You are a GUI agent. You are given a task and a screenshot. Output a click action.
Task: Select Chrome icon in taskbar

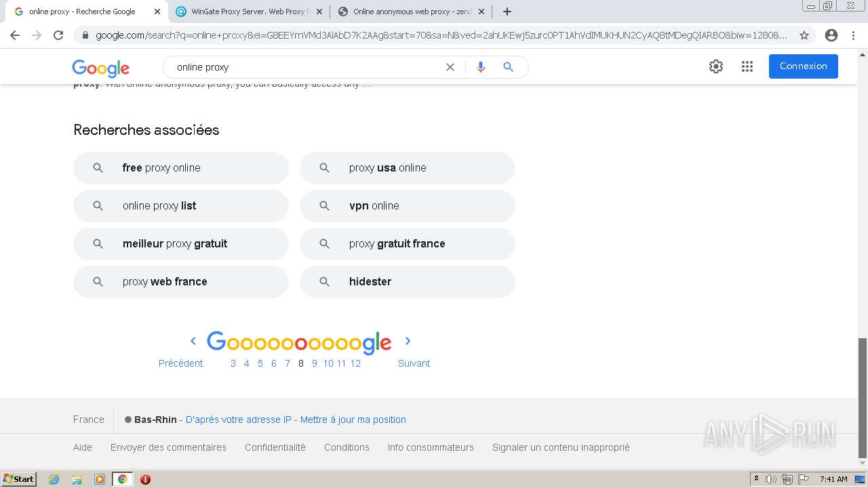[x=123, y=479]
